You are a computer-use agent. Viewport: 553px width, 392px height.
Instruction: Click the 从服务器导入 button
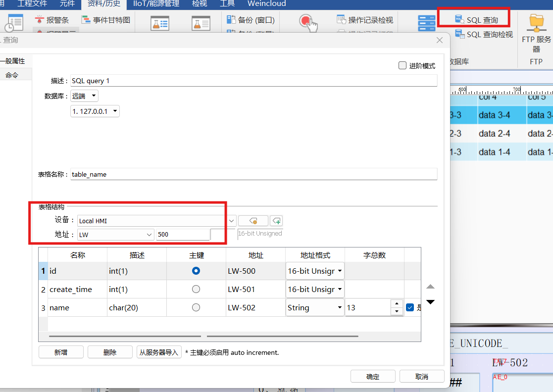point(159,352)
